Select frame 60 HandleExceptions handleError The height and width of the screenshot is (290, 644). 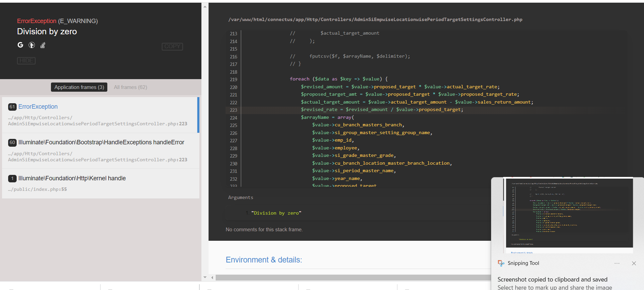pyautogui.click(x=101, y=151)
